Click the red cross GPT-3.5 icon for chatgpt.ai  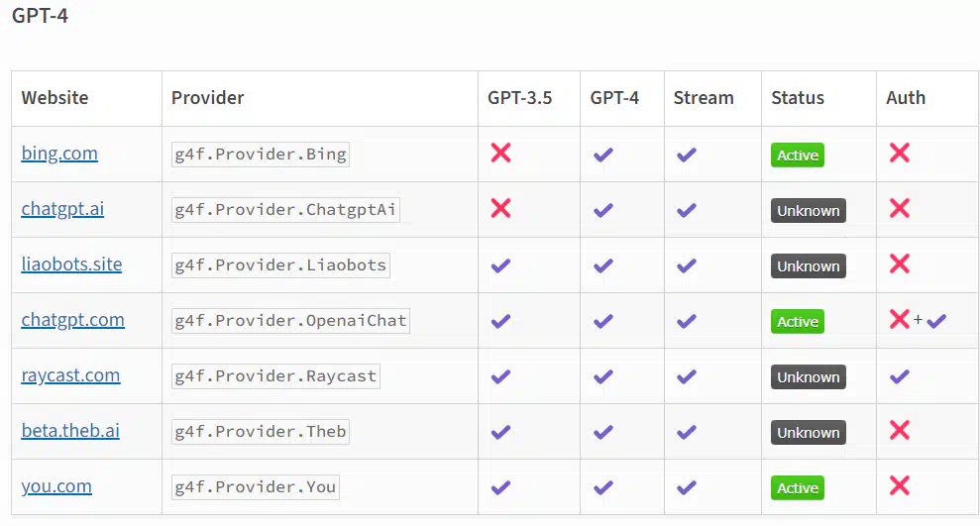tap(500, 208)
